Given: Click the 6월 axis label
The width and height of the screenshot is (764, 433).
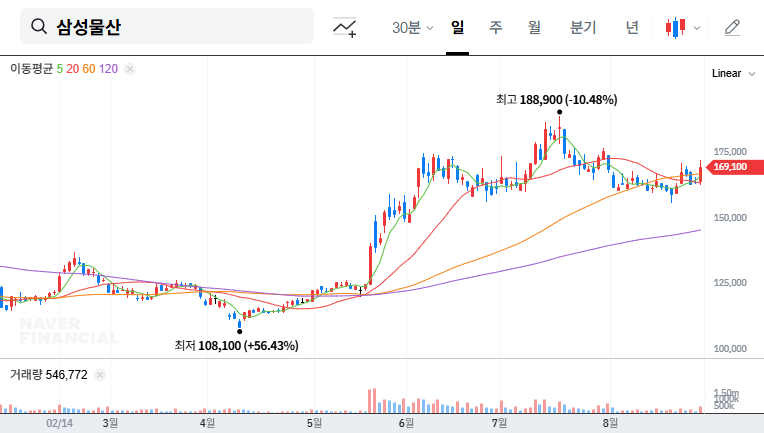Looking at the screenshot, I should (x=406, y=423).
